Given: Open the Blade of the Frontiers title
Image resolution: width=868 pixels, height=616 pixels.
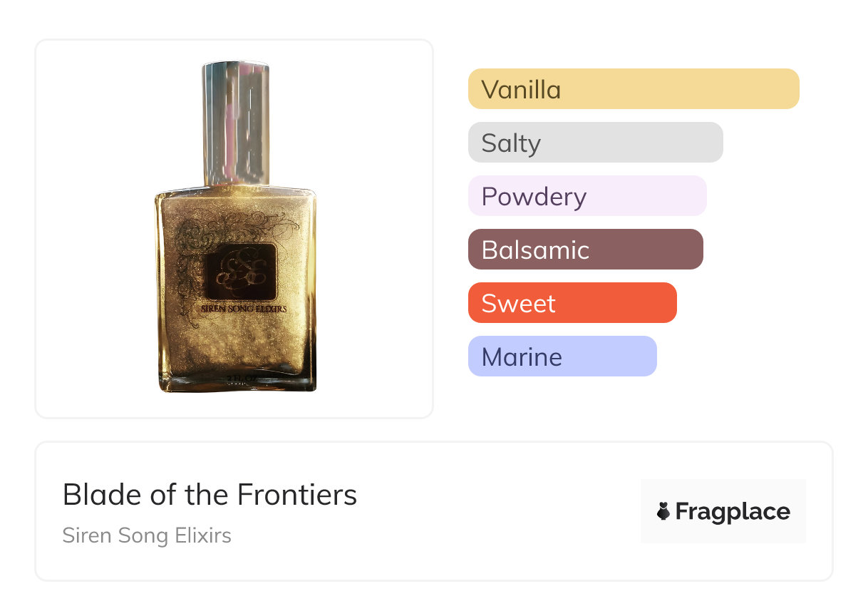Looking at the screenshot, I should (x=210, y=494).
